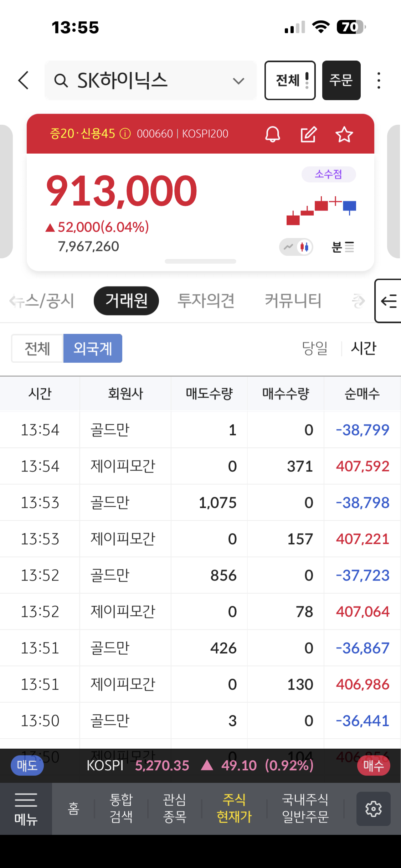Open the 전체 market selector button
Image resolution: width=401 pixels, height=868 pixels.
pyautogui.click(x=290, y=80)
